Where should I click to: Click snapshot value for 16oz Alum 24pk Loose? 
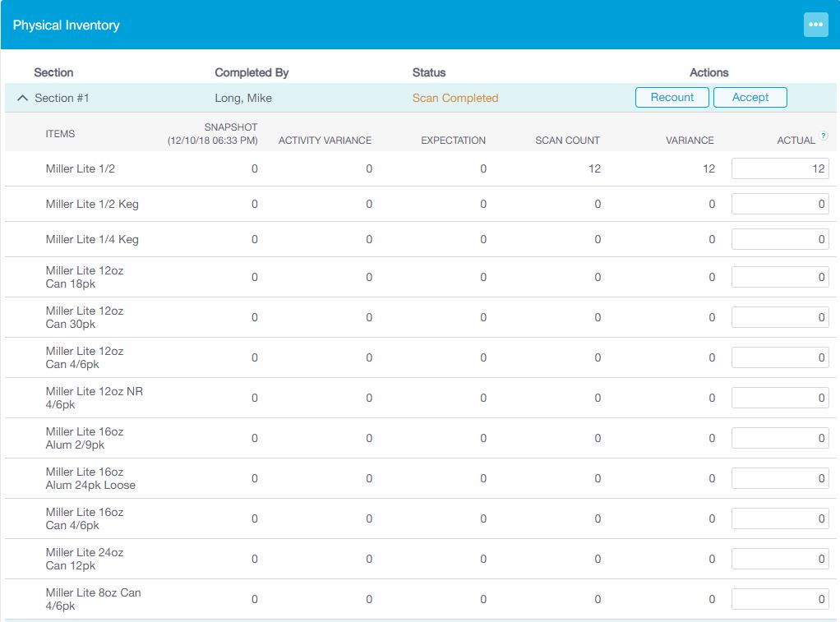tap(255, 478)
